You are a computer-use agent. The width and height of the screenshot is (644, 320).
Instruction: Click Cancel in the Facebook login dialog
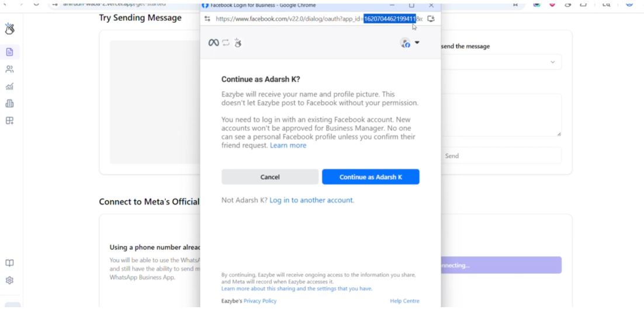click(x=270, y=177)
